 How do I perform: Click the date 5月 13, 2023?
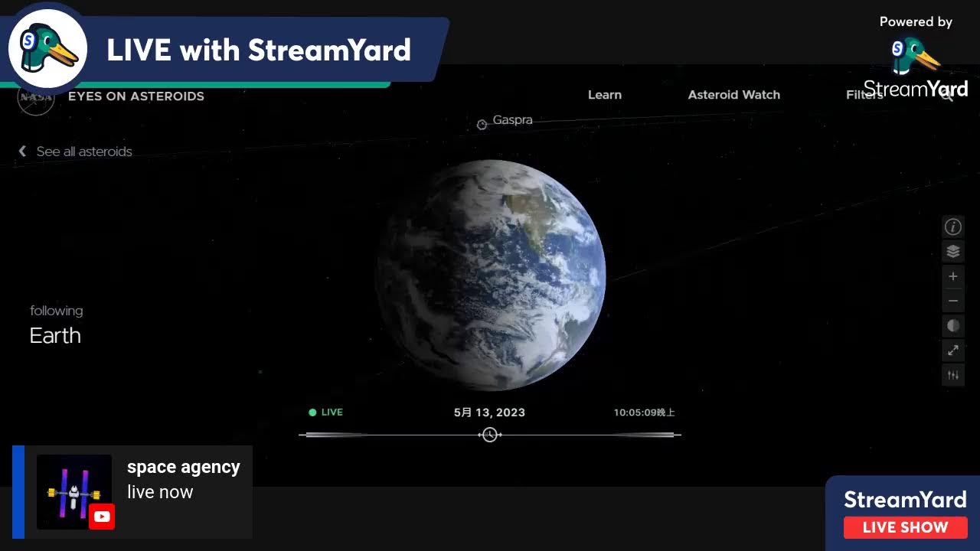pyautogui.click(x=489, y=412)
